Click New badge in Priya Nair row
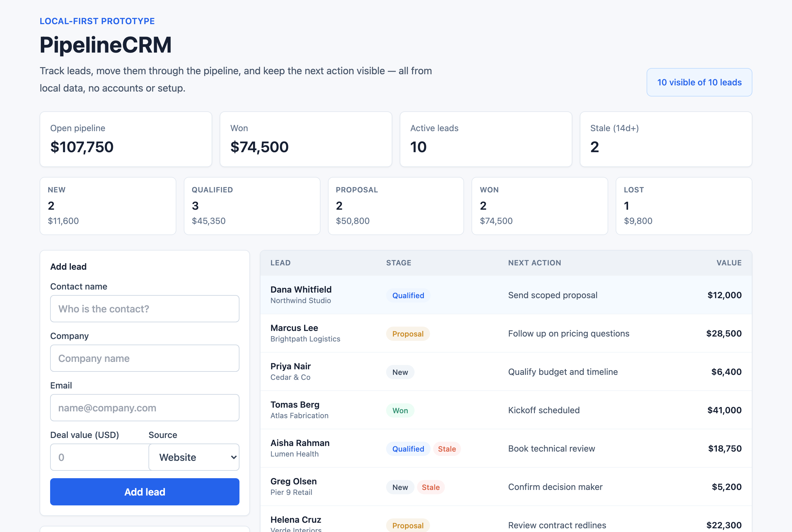 (x=400, y=372)
